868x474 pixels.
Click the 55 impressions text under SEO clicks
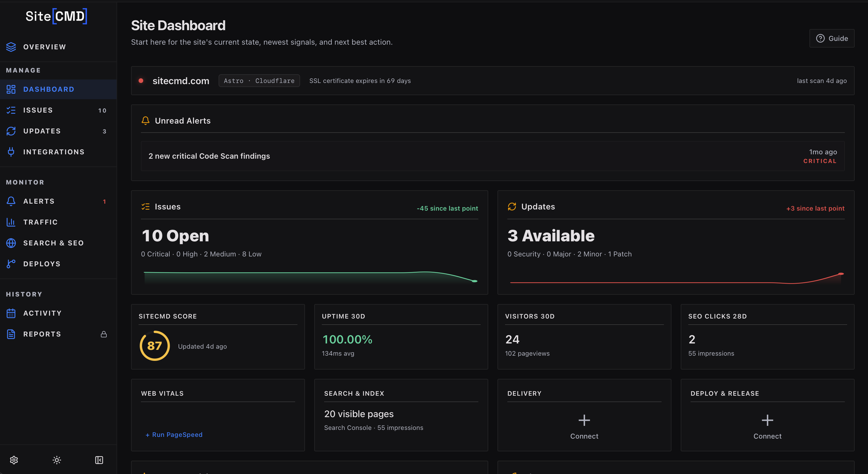point(711,354)
